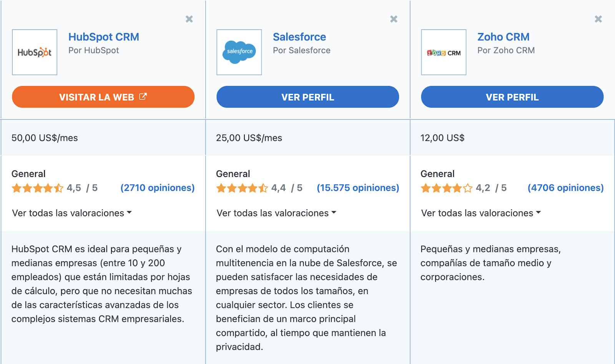This screenshot has width=615, height=364.
Task: Click HubSpot's star rating icons
Action: pos(37,188)
